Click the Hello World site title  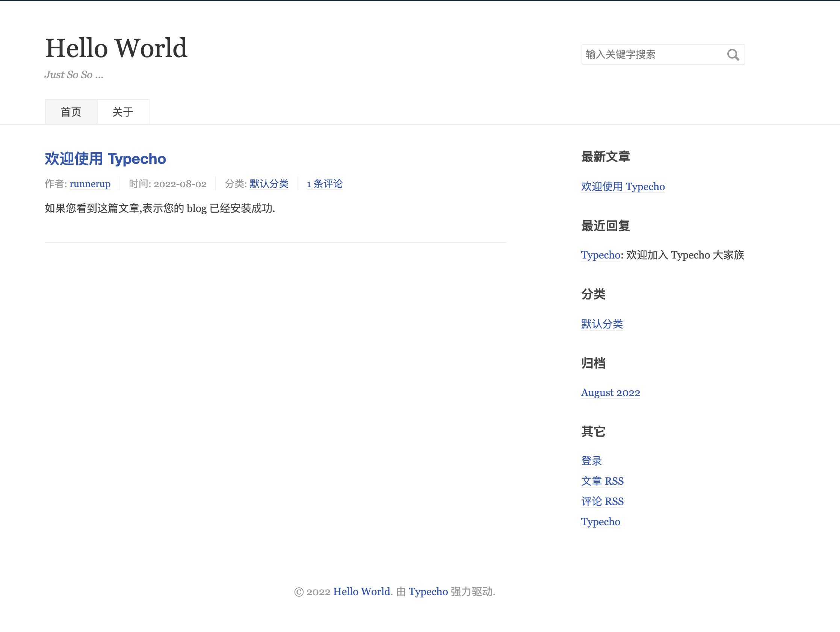(x=116, y=48)
